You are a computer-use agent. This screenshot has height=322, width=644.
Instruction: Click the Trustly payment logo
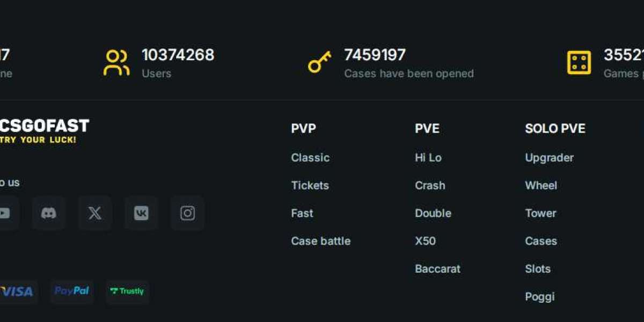pos(127,291)
